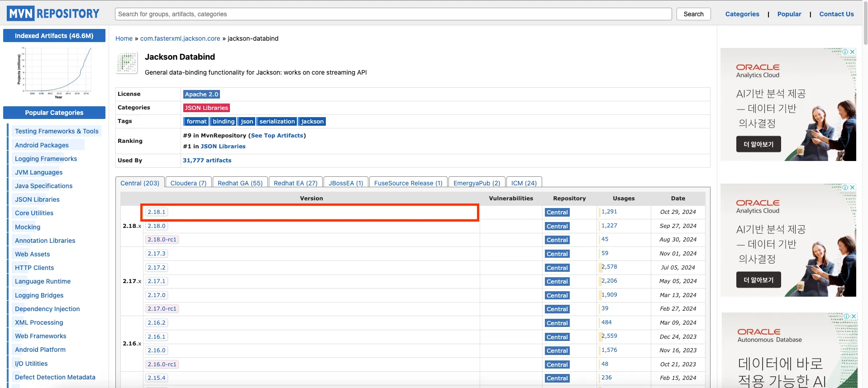Screen dimensions: 868x388
Task: Switch to the Central (203) tab
Action: click(x=140, y=183)
